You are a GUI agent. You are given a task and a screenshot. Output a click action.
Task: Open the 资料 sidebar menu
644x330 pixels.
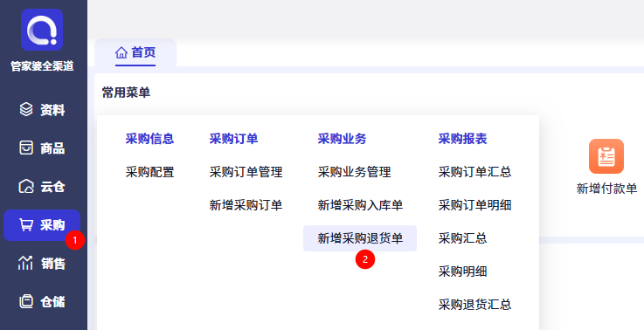42,110
